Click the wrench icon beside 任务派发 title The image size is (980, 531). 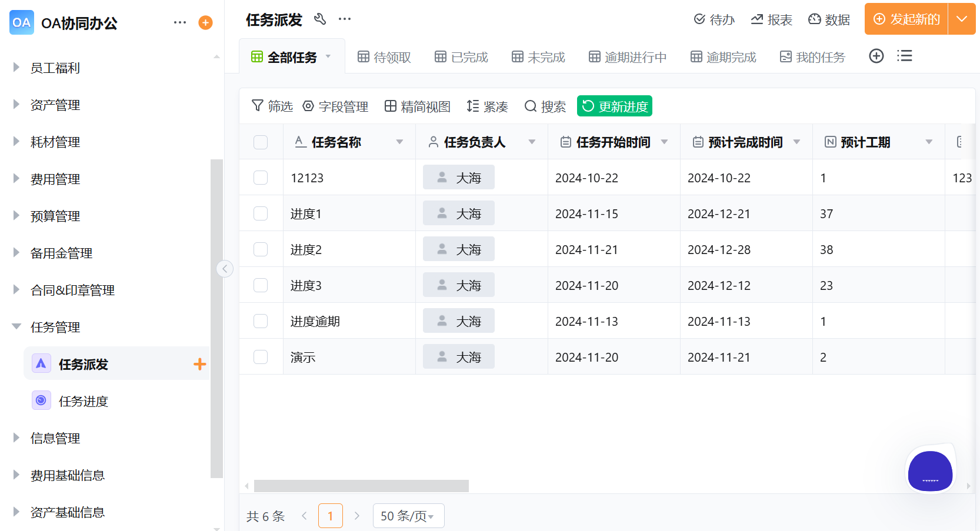pyautogui.click(x=320, y=19)
